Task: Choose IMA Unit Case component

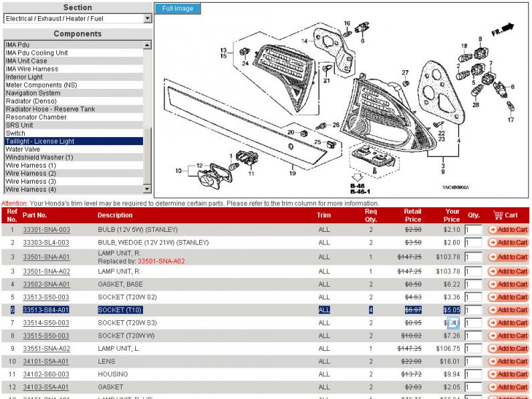Action: [74, 61]
